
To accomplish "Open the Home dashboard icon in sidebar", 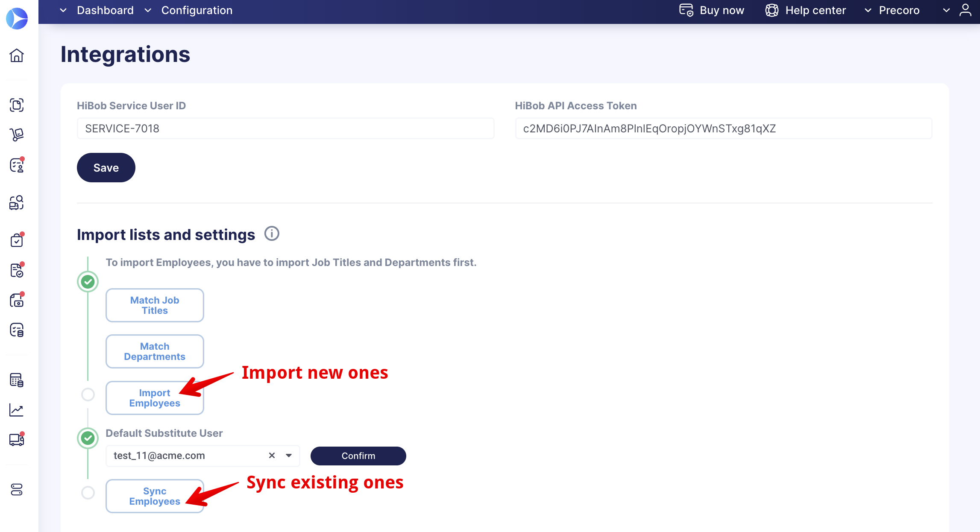I will point(17,56).
